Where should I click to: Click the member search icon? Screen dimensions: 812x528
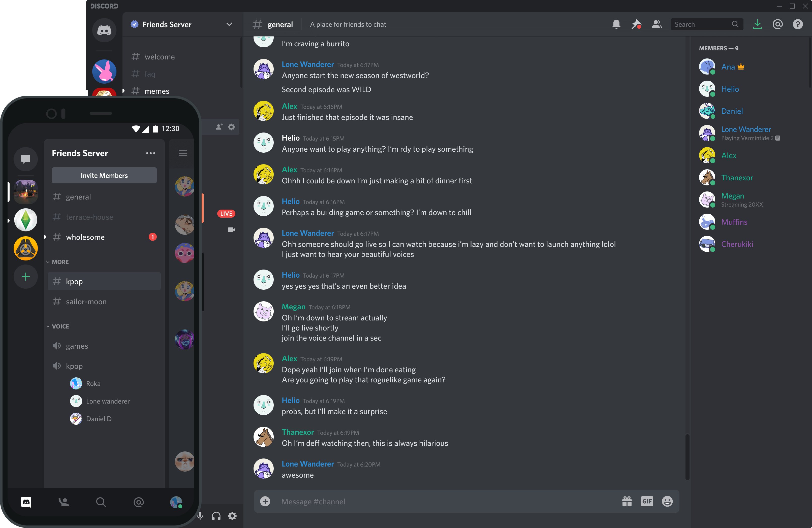coord(656,24)
